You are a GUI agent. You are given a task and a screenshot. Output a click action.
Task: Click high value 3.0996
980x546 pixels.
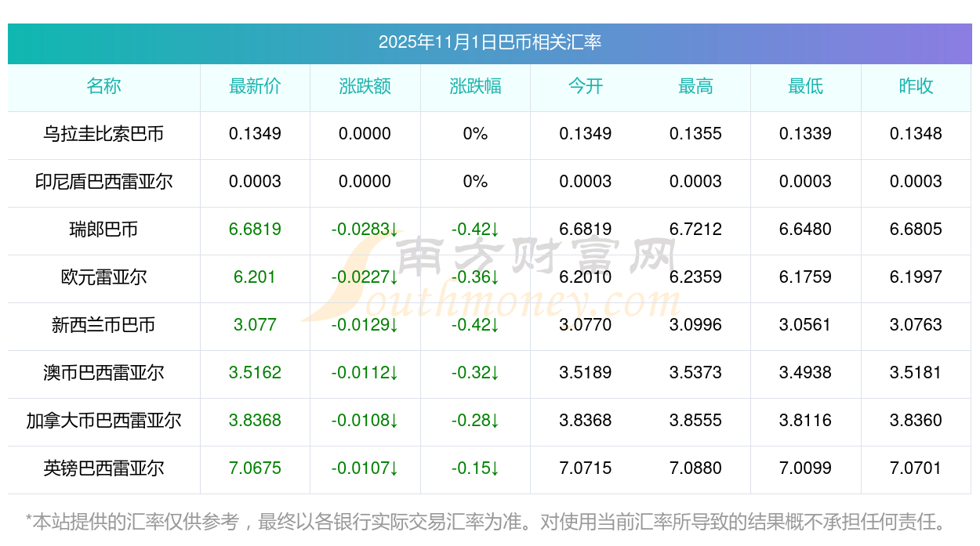(x=695, y=325)
